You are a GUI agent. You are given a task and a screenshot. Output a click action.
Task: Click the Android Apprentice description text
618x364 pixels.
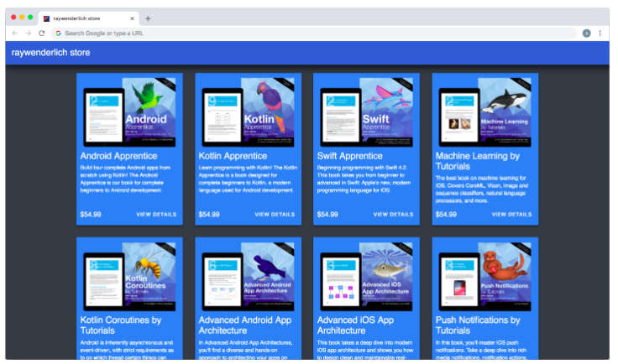(x=125, y=179)
